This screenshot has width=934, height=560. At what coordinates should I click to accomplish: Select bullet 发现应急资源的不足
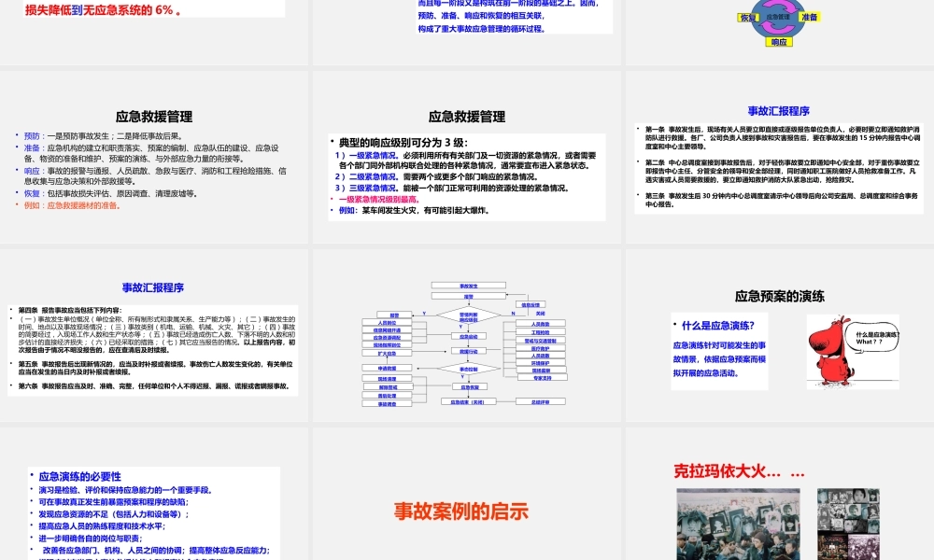113,514
